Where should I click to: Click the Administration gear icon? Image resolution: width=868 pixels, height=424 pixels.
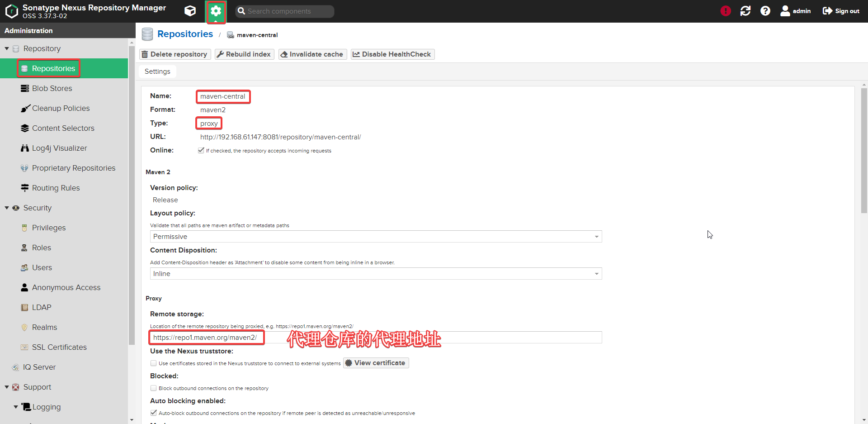(x=216, y=11)
